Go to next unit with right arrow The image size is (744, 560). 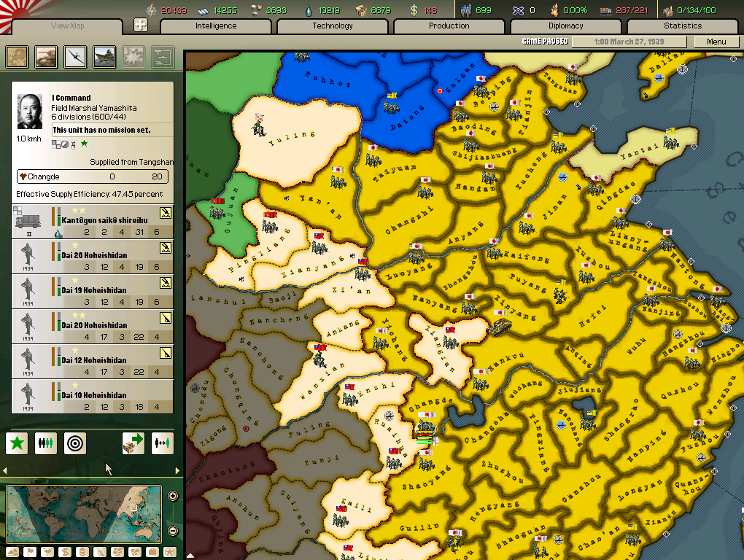(x=177, y=471)
